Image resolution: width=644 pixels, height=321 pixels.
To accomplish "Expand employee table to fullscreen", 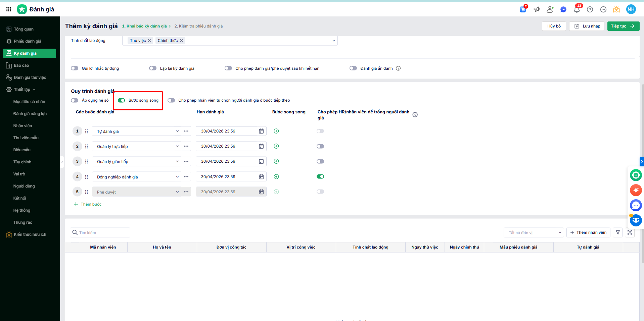I will pos(630,232).
